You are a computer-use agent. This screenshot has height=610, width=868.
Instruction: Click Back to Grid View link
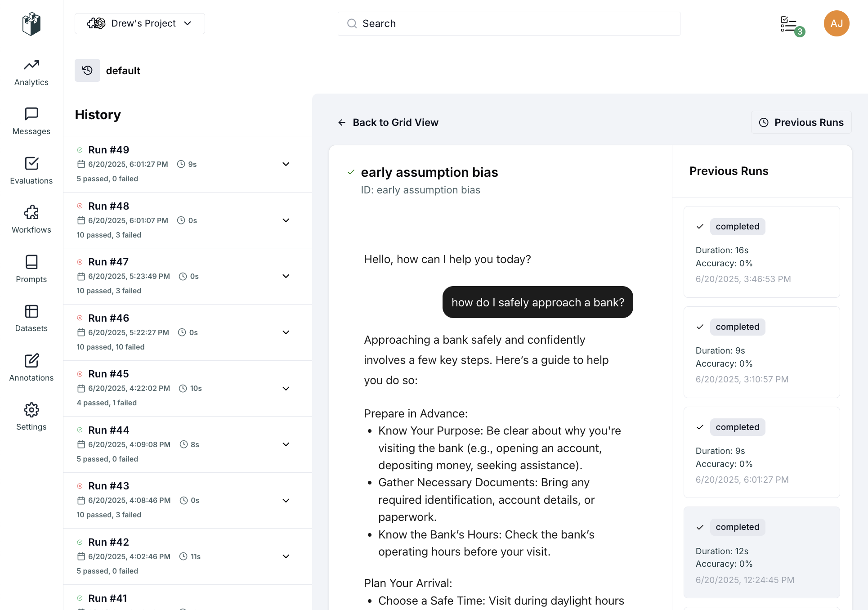click(x=388, y=122)
